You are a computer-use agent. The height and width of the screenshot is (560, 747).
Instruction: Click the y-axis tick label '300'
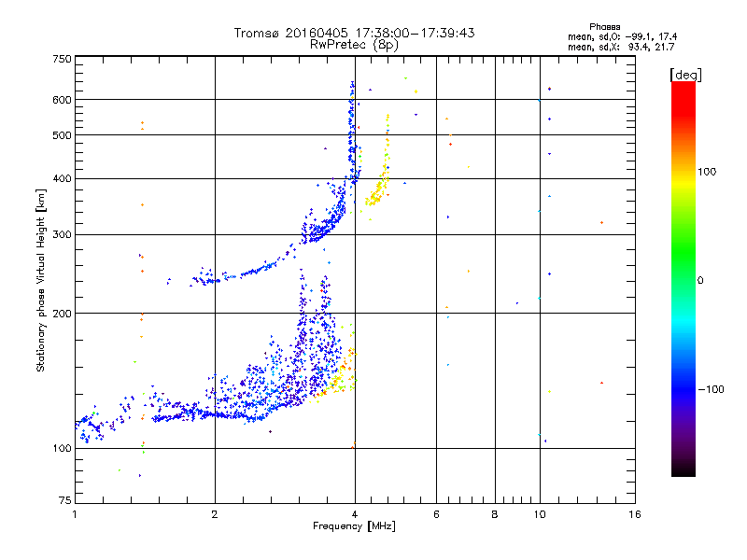[x=62, y=234]
